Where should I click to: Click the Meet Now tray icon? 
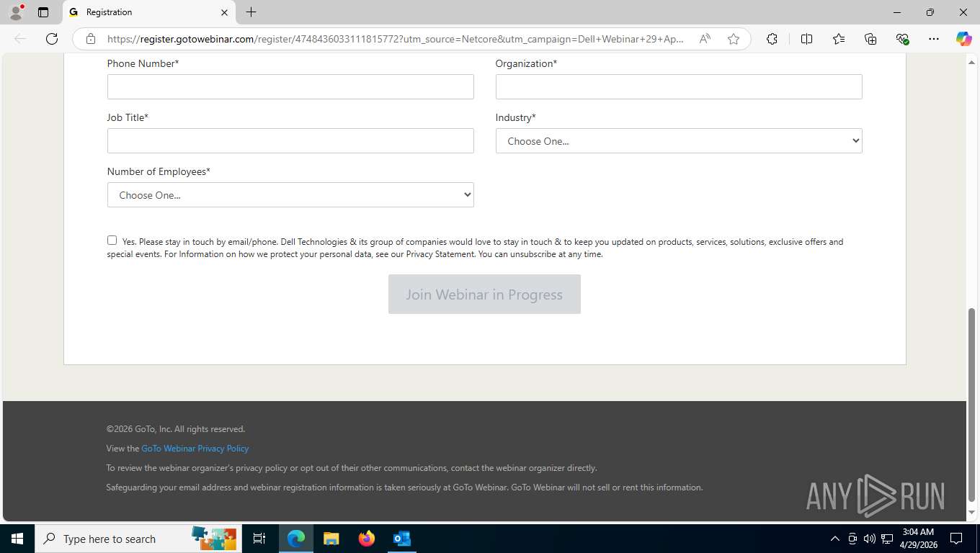852,539
